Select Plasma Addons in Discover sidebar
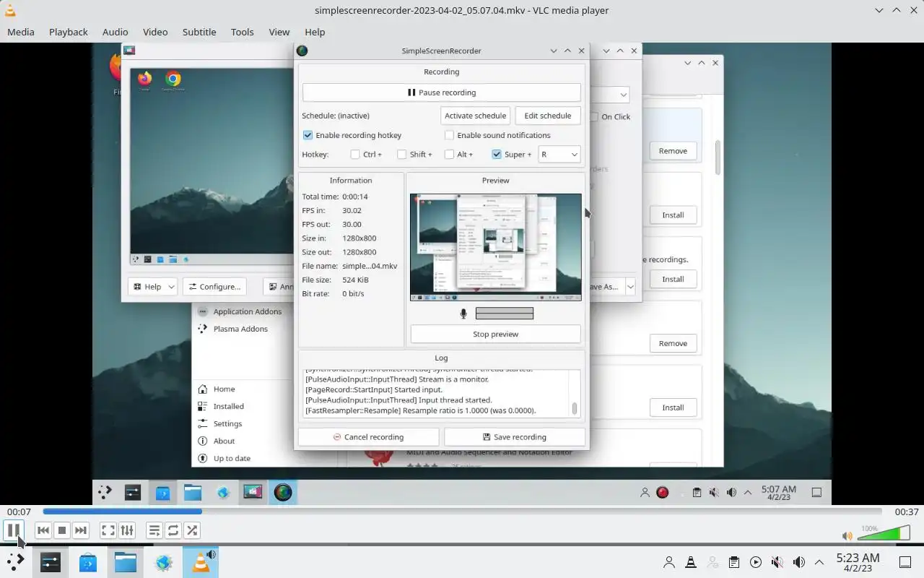The image size is (924, 578). [240, 329]
